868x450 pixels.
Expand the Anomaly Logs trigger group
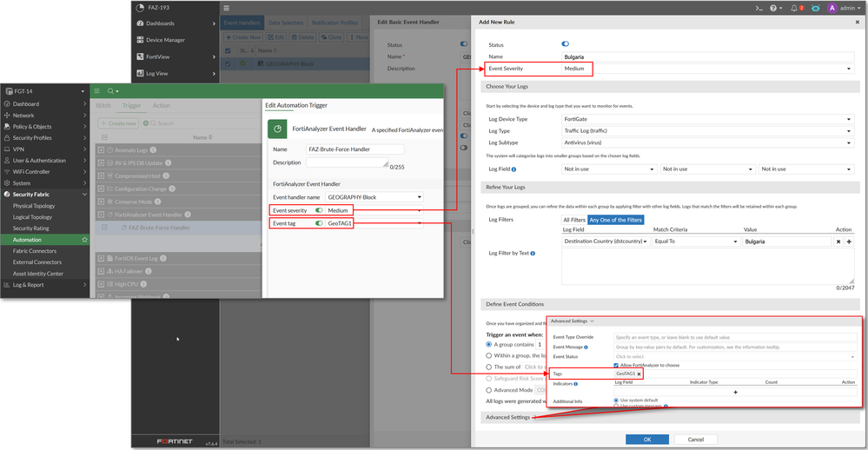(101, 150)
